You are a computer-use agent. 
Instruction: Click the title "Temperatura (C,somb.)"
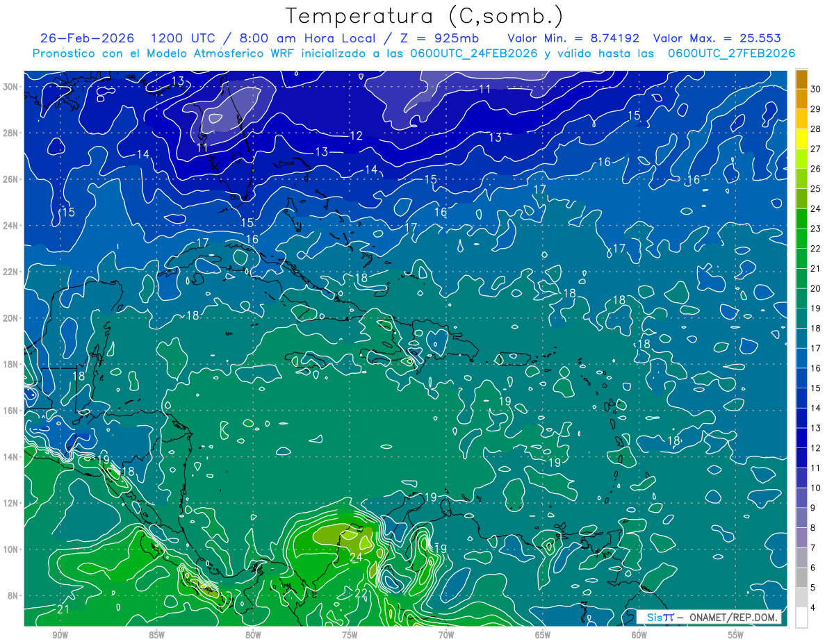(x=425, y=17)
